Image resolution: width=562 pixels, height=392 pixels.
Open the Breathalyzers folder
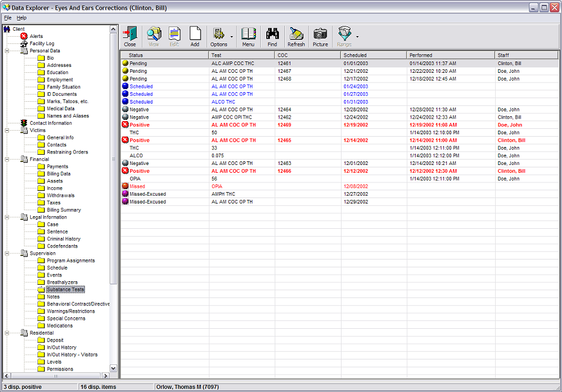click(62, 282)
